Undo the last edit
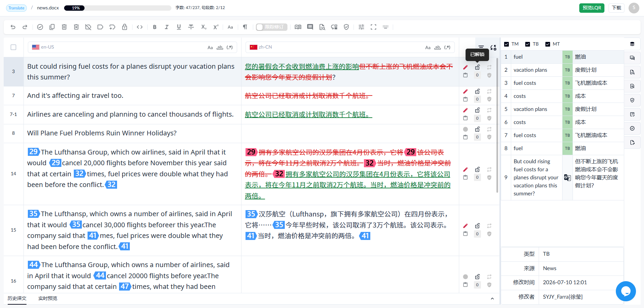644x308 pixels. click(x=13, y=27)
